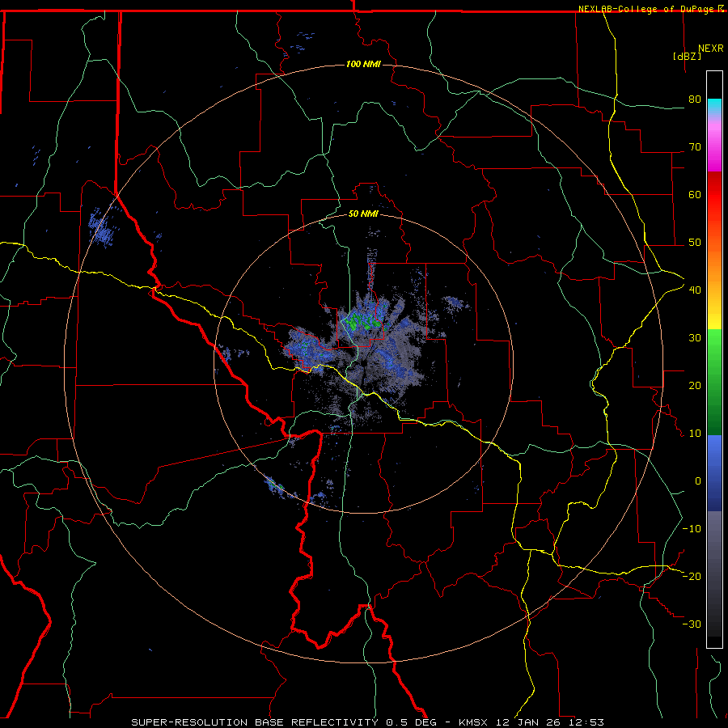Click the 50 NMI range ring label
The width and height of the screenshot is (728, 728).
click(363, 214)
